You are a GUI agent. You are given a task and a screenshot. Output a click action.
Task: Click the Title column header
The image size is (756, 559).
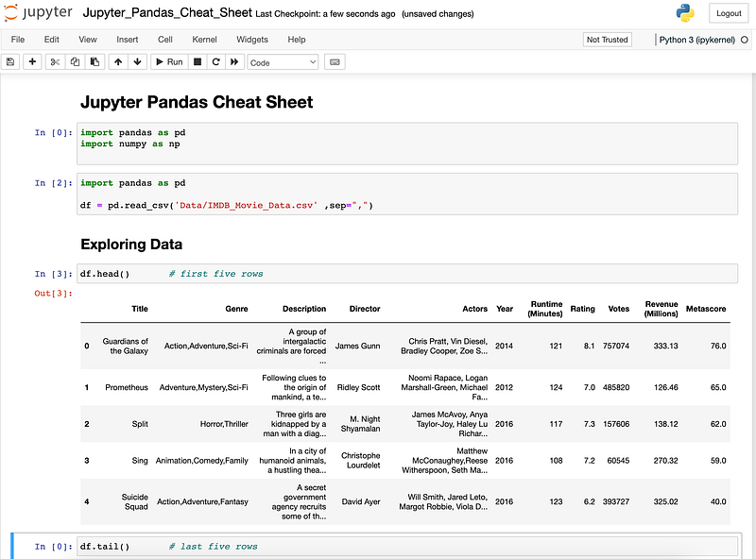pos(140,309)
